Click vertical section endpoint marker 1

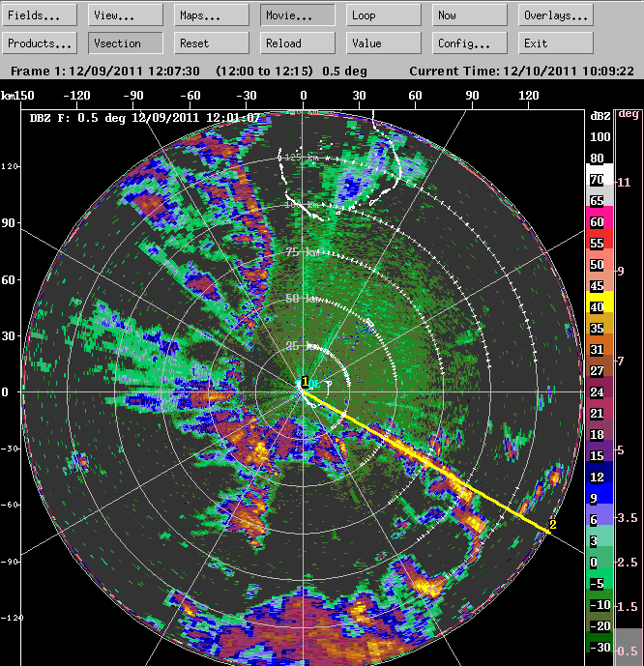pos(305,382)
